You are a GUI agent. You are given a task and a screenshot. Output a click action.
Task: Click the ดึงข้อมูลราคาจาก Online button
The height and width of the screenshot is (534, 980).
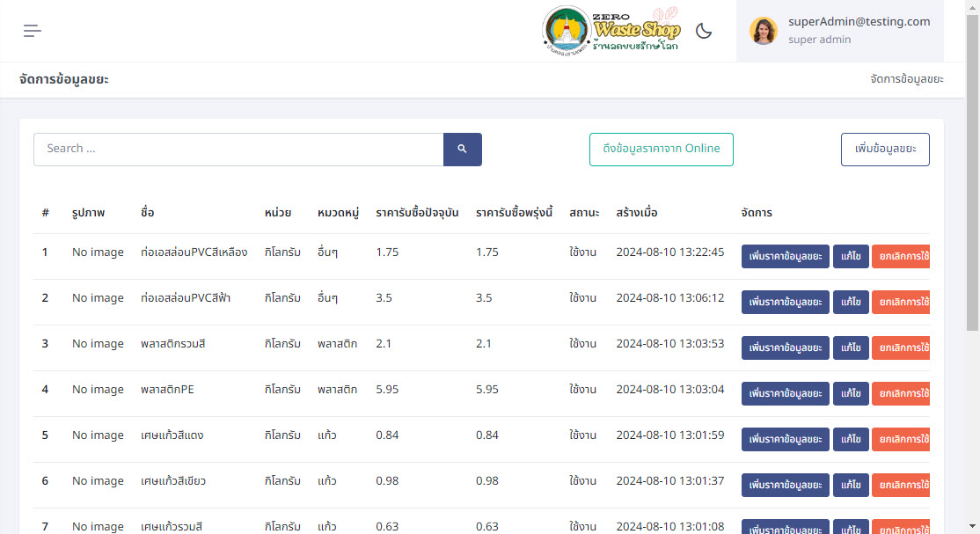coord(661,149)
